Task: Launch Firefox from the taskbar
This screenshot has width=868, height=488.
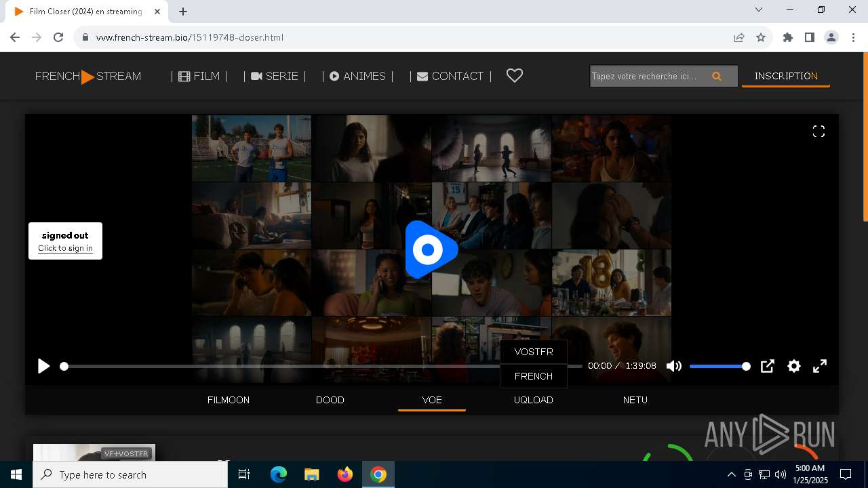Action: (345, 474)
